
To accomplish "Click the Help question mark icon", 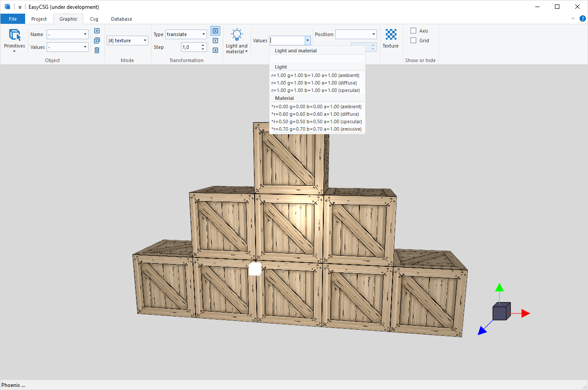I will pyautogui.click(x=583, y=18).
